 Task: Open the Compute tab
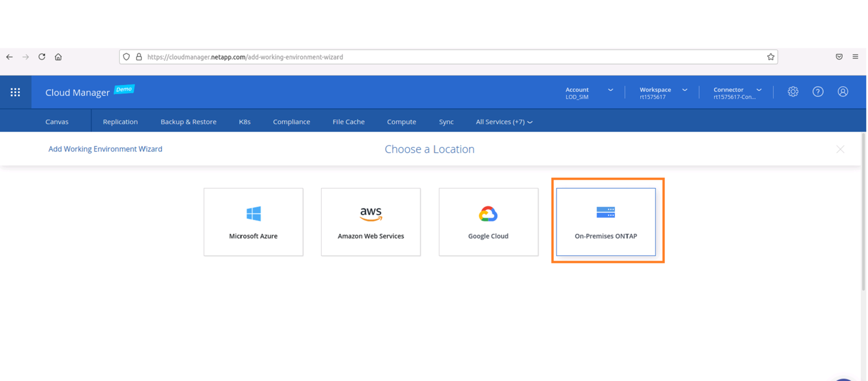pyautogui.click(x=402, y=122)
